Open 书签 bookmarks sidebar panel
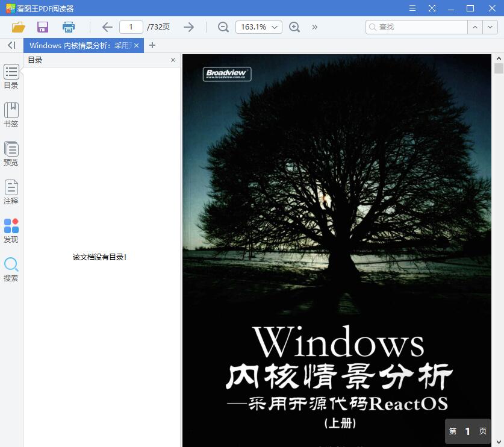Viewport: 504px width, 447px height. point(11,115)
